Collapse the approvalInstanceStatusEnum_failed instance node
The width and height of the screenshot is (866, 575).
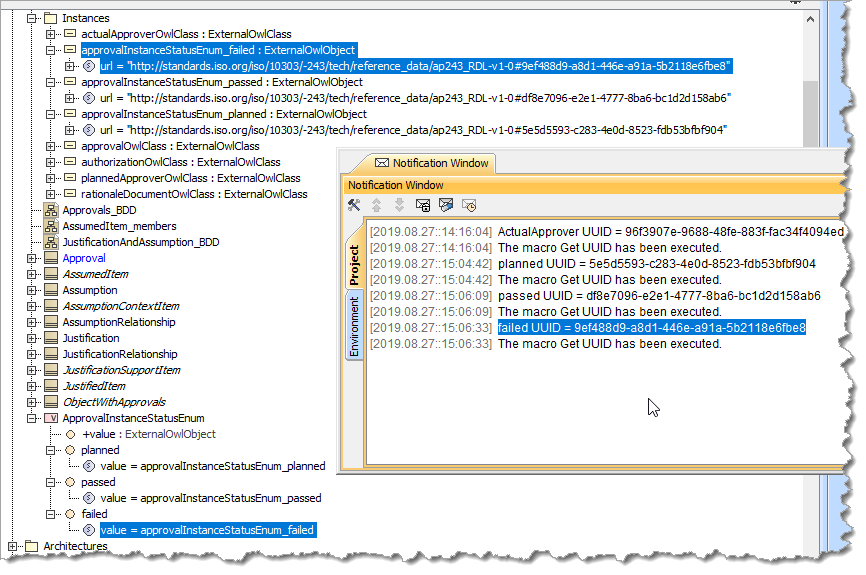(51, 50)
